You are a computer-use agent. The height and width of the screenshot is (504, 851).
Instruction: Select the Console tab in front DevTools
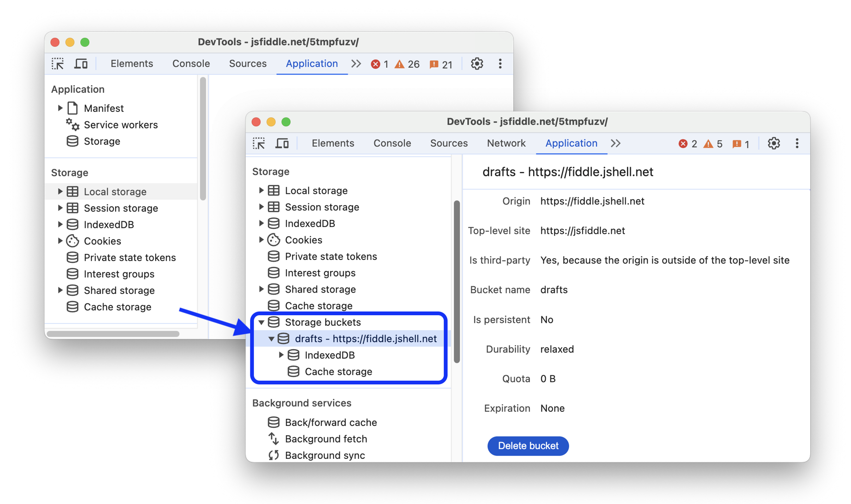[x=392, y=143]
